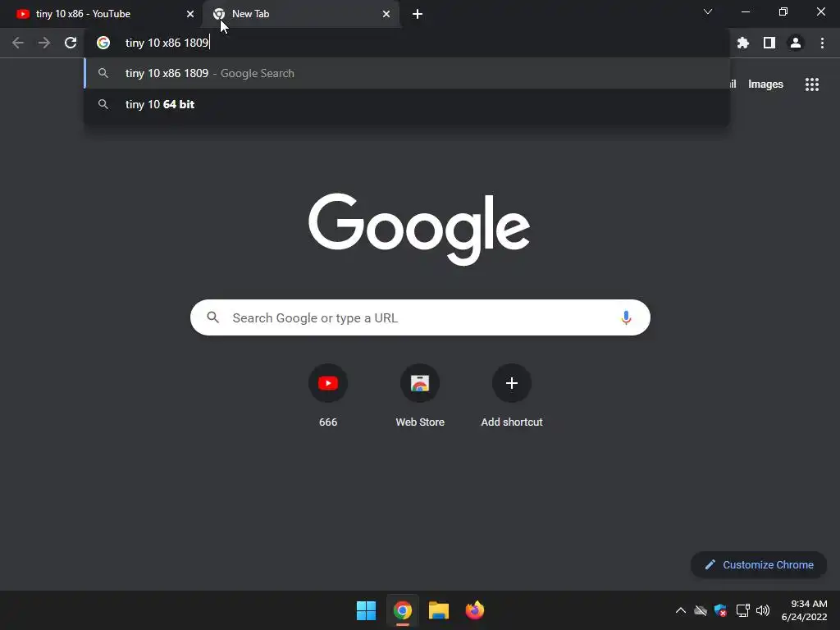Click the Chrome taskbar icon
The height and width of the screenshot is (630, 840).
pos(403,610)
